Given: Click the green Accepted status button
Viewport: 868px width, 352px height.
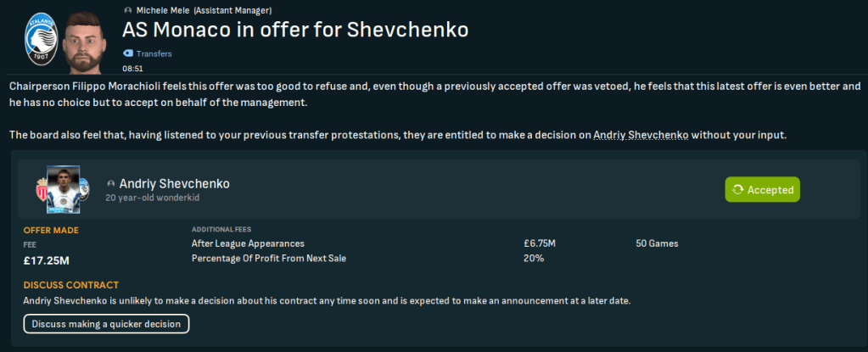Looking at the screenshot, I should tap(762, 190).
